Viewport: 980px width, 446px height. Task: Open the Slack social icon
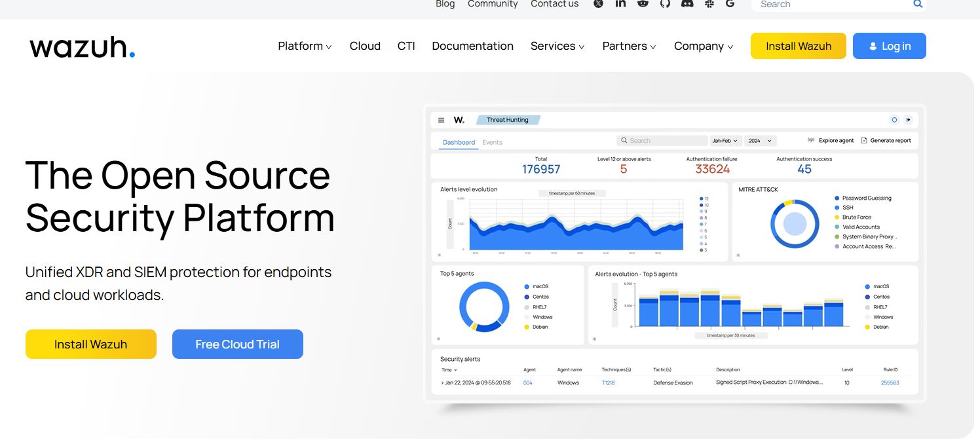point(709,3)
